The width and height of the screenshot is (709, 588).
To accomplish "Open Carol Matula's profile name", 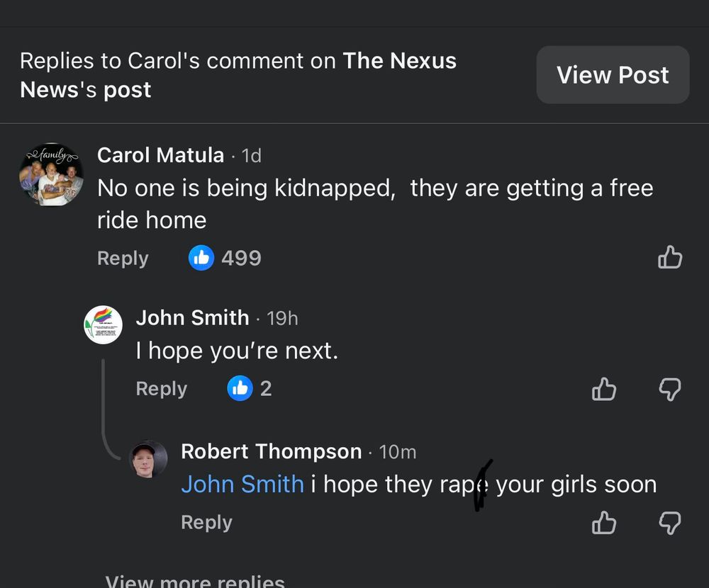I will (160, 155).
